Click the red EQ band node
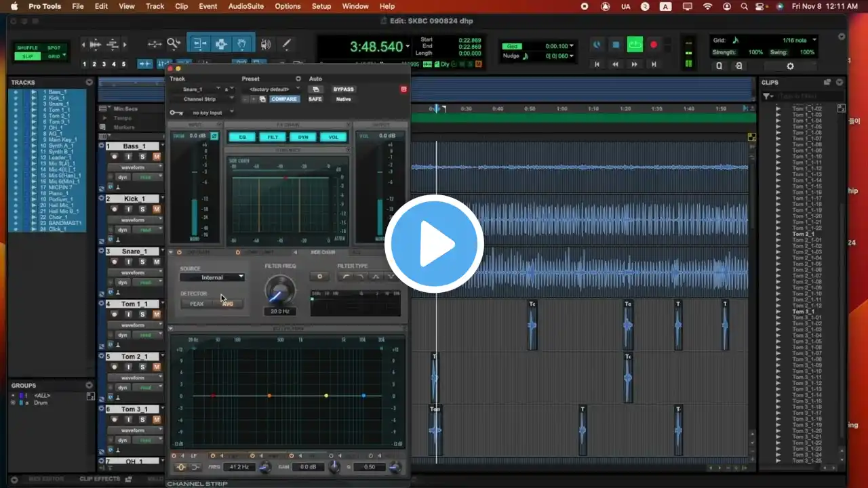Viewport: 868px width, 488px height. [x=213, y=395]
